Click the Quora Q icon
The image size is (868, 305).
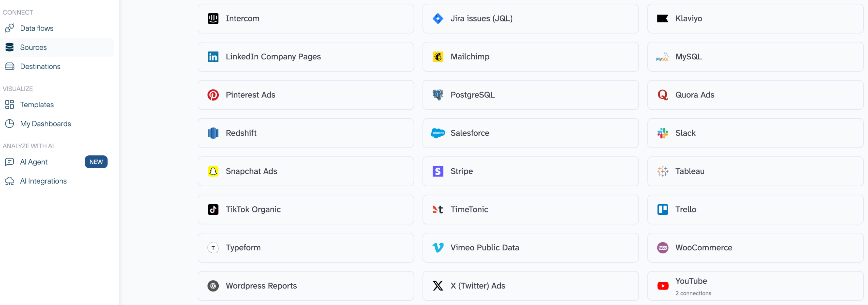[x=663, y=95]
